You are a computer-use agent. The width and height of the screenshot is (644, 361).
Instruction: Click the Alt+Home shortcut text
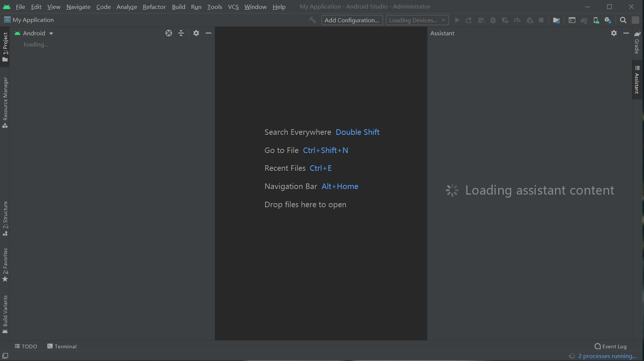(x=340, y=186)
